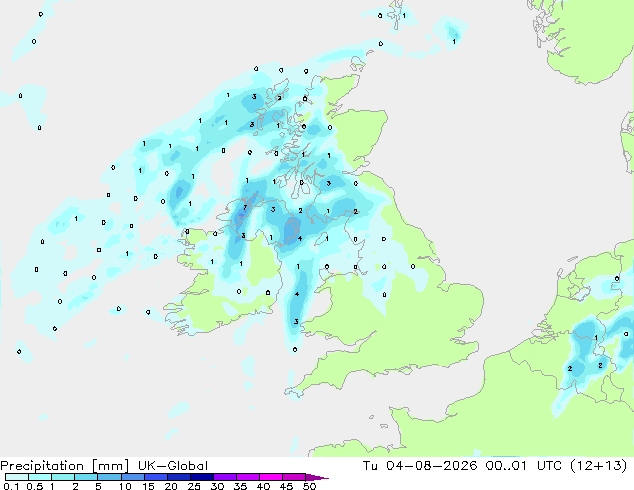Click the legend tick label '25'

pos(194,486)
